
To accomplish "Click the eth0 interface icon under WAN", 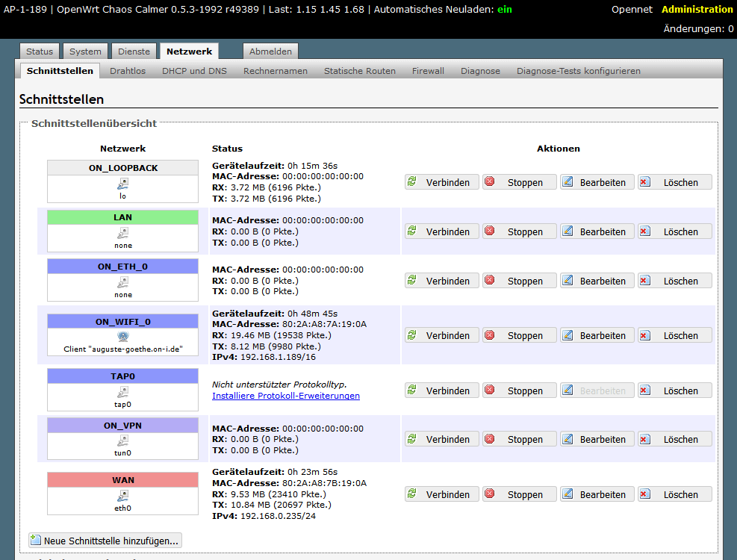I will pyautogui.click(x=123, y=495).
